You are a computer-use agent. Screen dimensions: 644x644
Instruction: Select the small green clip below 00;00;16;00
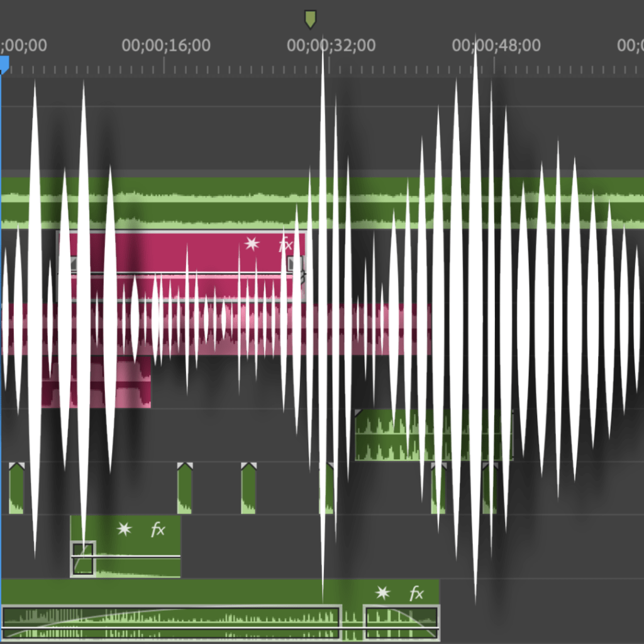coord(184,489)
